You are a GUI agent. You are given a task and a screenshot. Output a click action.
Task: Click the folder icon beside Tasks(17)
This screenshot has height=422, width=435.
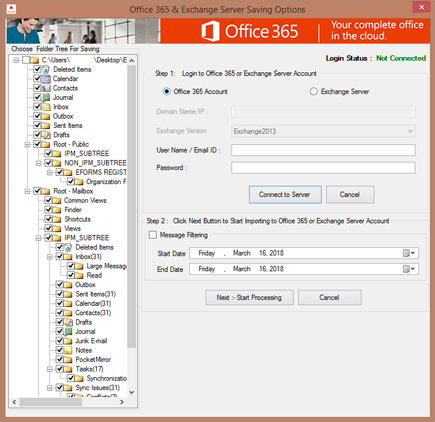(x=68, y=369)
